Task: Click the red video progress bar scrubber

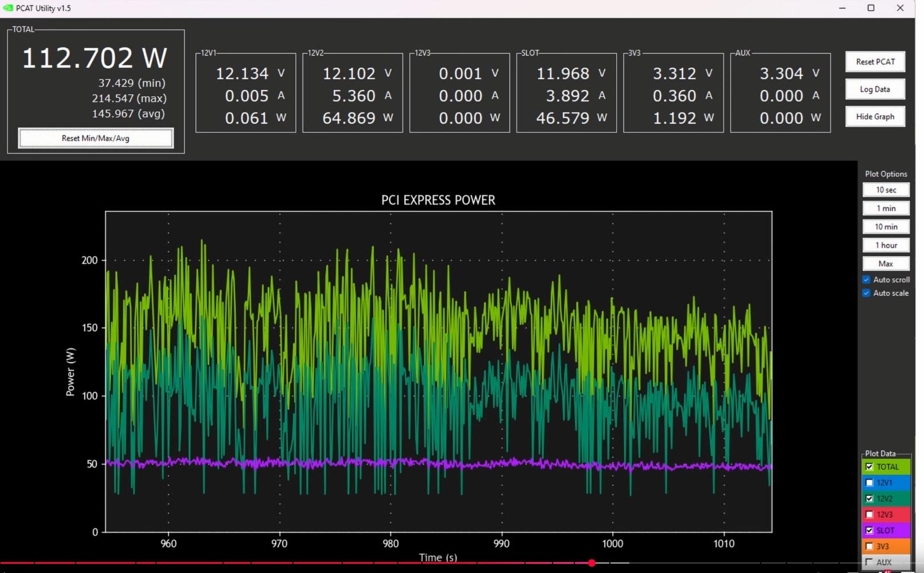Action: [592, 563]
